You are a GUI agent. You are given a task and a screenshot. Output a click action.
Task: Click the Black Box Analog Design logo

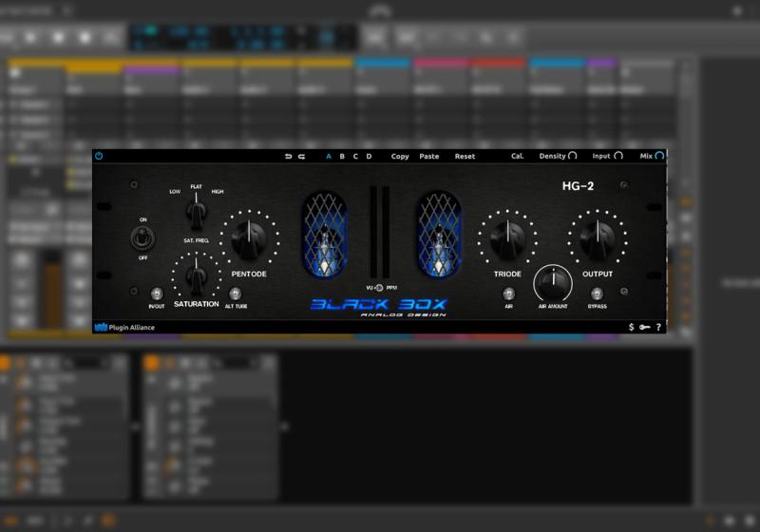(x=379, y=307)
